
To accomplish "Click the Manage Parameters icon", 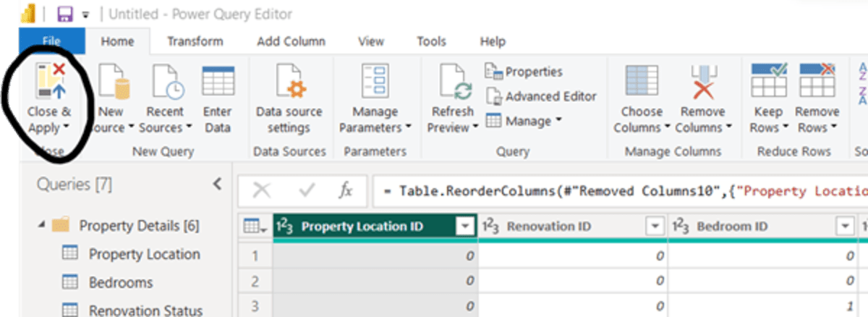I will click(x=375, y=80).
